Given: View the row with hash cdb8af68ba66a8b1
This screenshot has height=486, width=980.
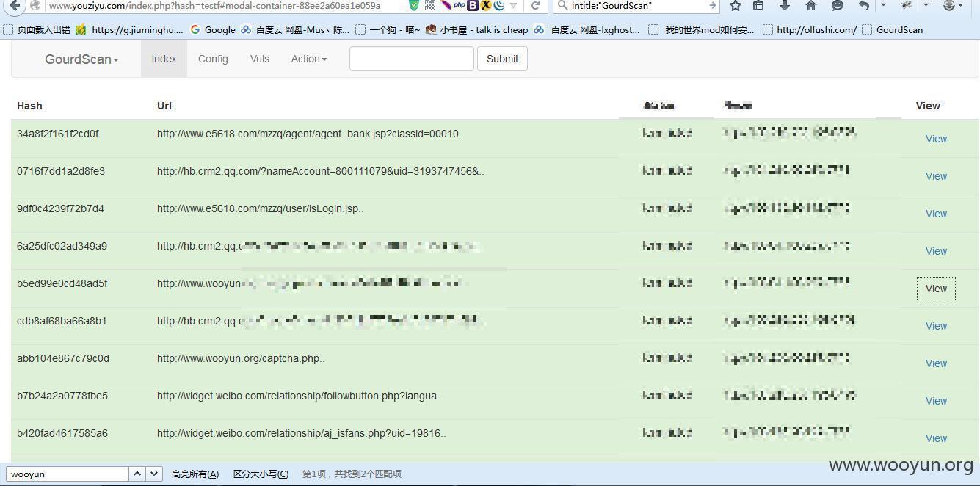Looking at the screenshot, I should pyautogui.click(x=936, y=326).
